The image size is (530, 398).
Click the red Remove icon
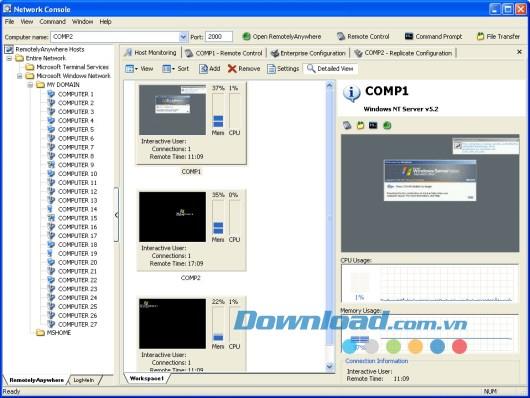[232, 69]
